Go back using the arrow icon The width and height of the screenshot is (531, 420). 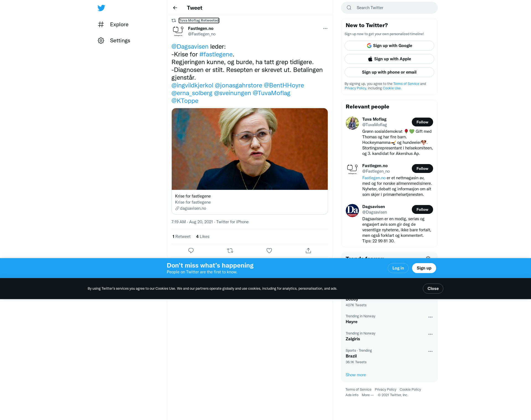175,8
